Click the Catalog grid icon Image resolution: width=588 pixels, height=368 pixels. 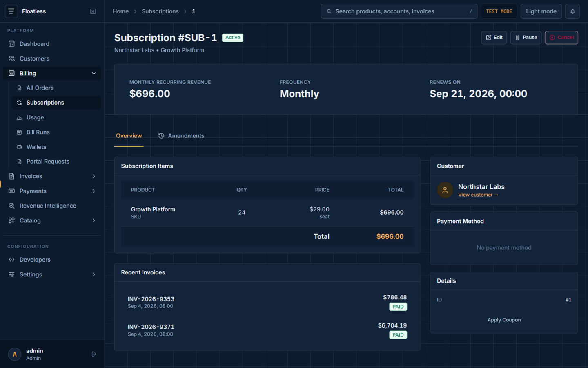pos(12,220)
